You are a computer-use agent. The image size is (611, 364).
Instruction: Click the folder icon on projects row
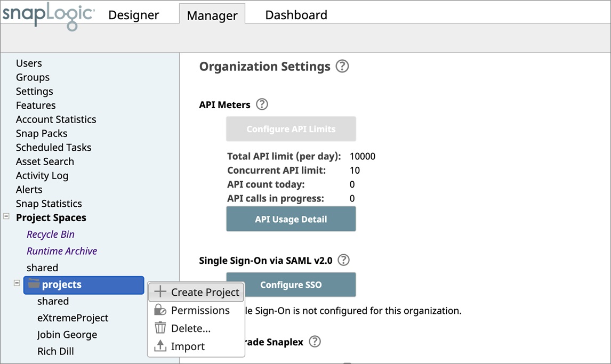tap(34, 284)
